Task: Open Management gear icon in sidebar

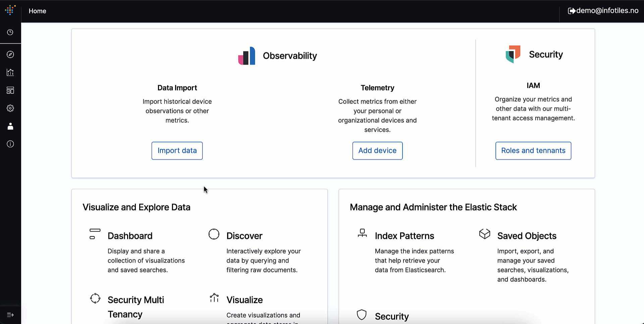Action: (10, 108)
